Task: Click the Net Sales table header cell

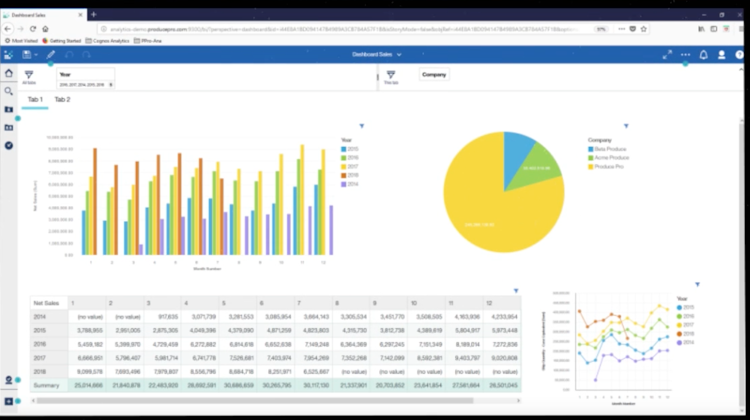Action: [x=49, y=303]
